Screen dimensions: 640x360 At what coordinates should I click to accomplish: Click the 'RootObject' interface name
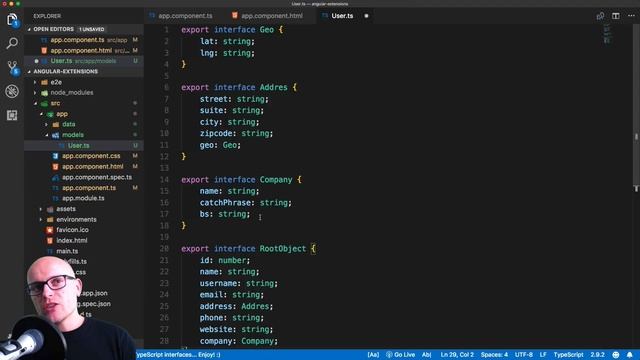click(283, 249)
